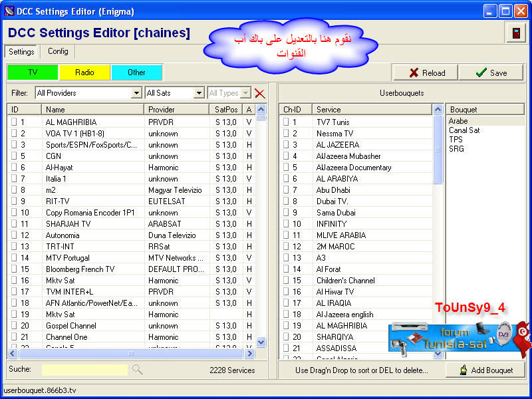Select the TRT-INT row
Viewport: 532px width, 399px height.
[131, 246]
